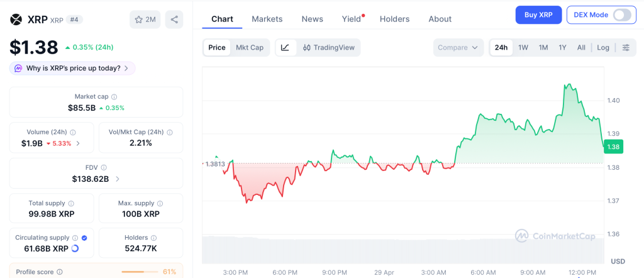
Task: Select the line chart type icon
Action: (285, 48)
